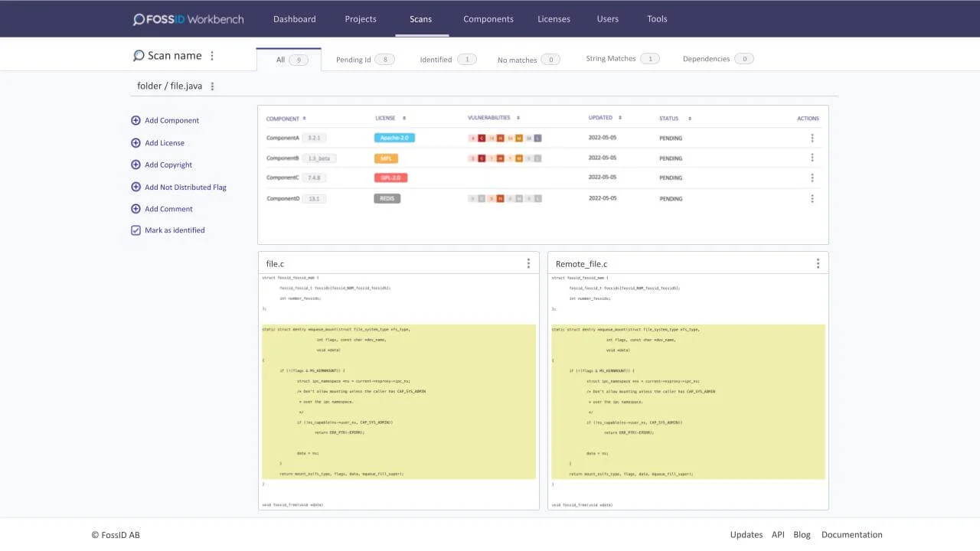Viewport: 980px width, 551px height.
Task: Open the kebab menu on the Remote_file.c card
Action: pos(818,262)
